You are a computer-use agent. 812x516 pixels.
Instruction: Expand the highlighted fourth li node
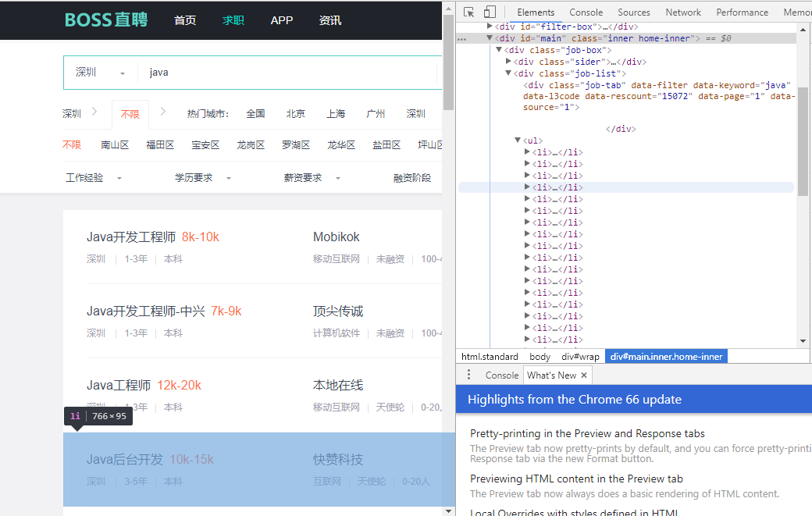[527, 187]
